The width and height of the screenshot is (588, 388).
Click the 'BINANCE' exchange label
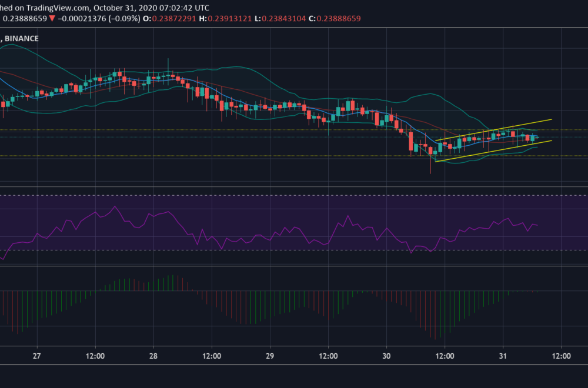point(22,39)
